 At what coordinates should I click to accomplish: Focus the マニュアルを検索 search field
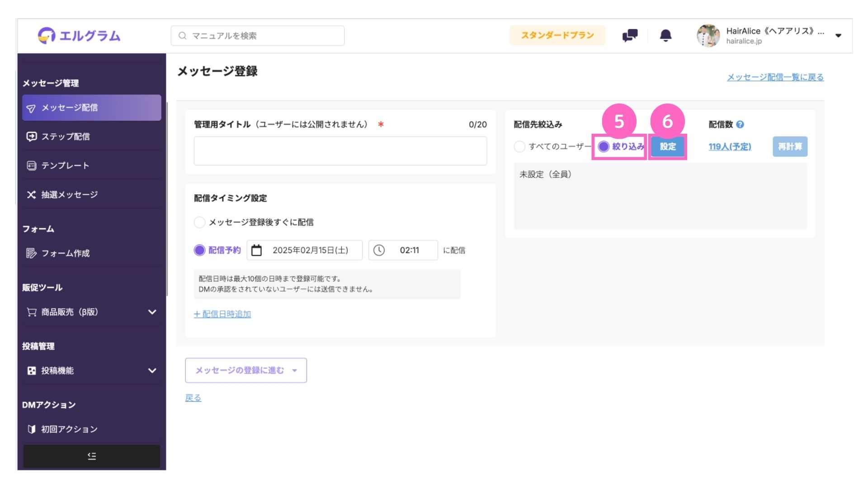pos(258,36)
